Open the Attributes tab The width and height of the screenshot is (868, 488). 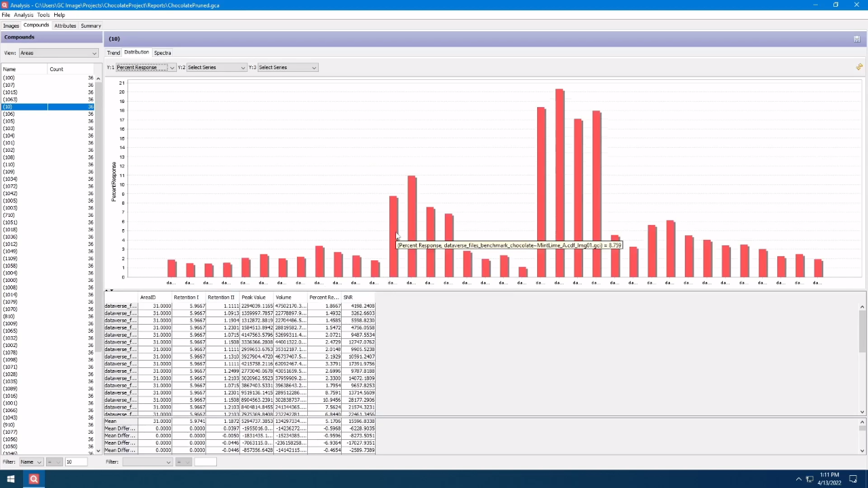pos(65,26)
